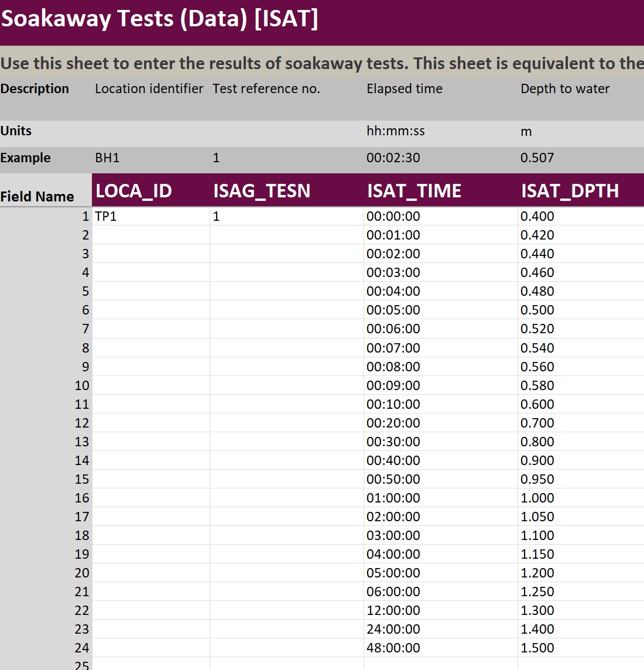Select elapsed time cell 00:01:00

tap(441, 235)
